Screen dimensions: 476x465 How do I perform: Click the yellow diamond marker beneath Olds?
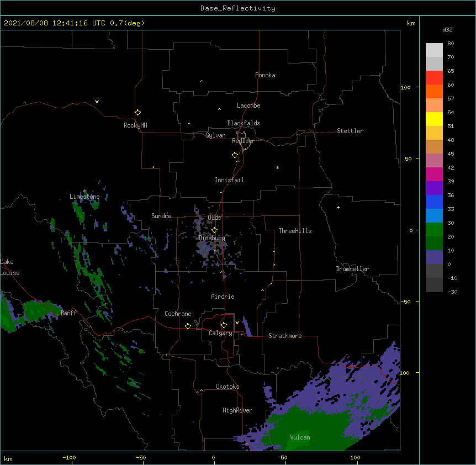pyautogui.click(x=214, y=230)
